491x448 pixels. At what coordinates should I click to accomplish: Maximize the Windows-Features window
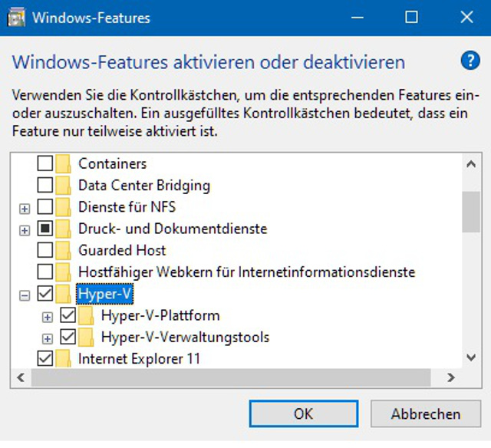pos(411,18)
